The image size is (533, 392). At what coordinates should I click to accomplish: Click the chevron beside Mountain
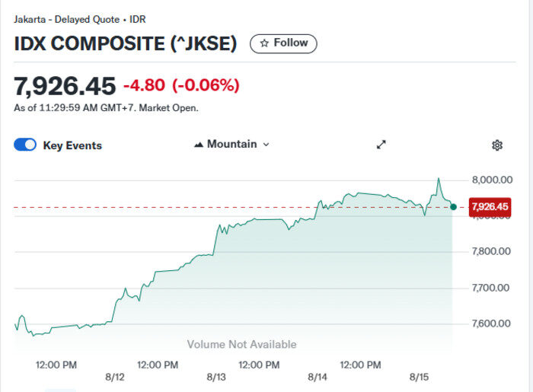pyautogui.click(x=266, y=145)
